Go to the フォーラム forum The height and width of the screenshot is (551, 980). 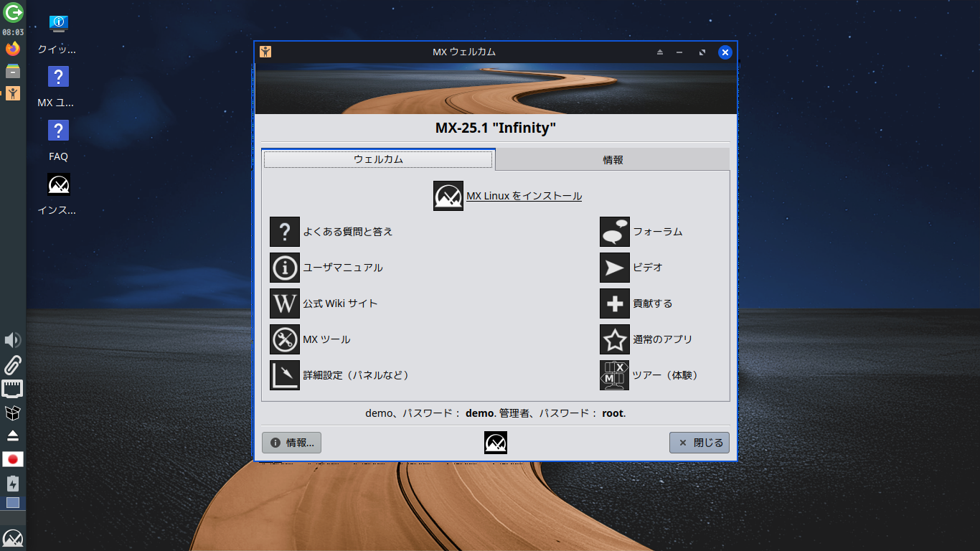click(x=641, y=232)
